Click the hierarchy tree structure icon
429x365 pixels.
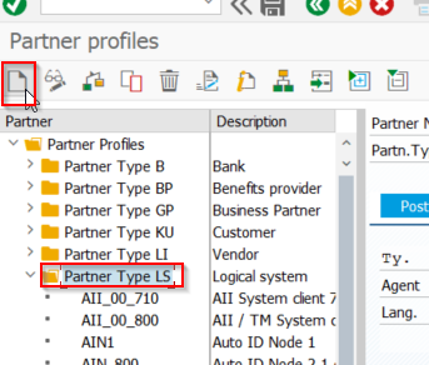[x=283, y=80]
